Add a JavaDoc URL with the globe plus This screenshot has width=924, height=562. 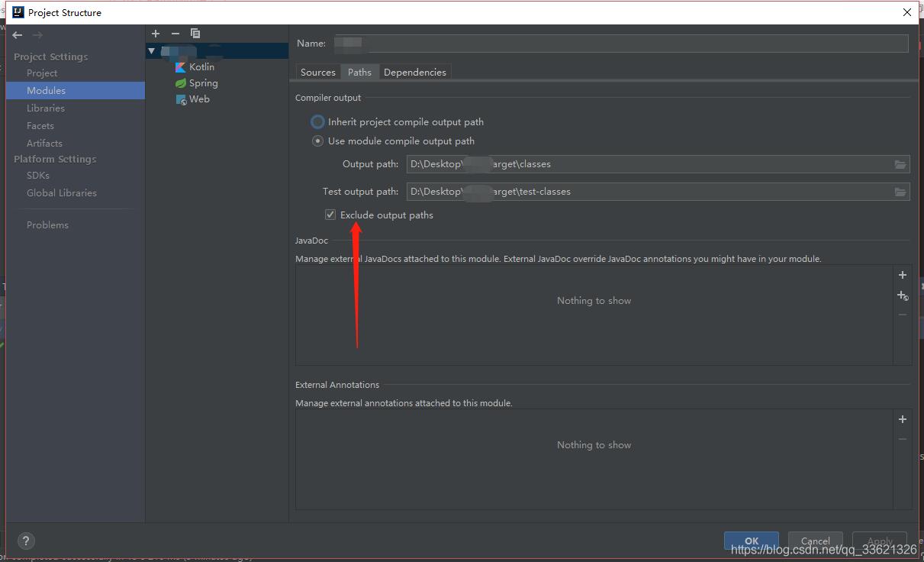coord(903,296)
